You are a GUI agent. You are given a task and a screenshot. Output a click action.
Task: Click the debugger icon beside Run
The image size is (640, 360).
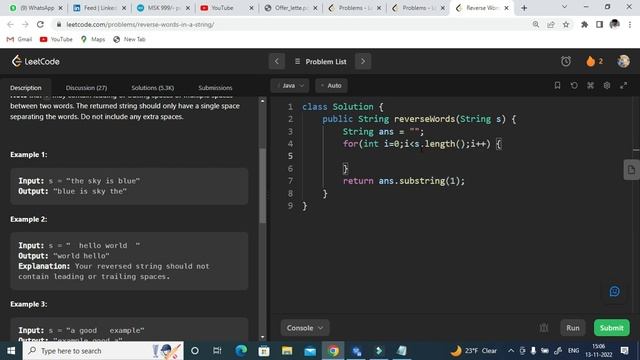544,328
